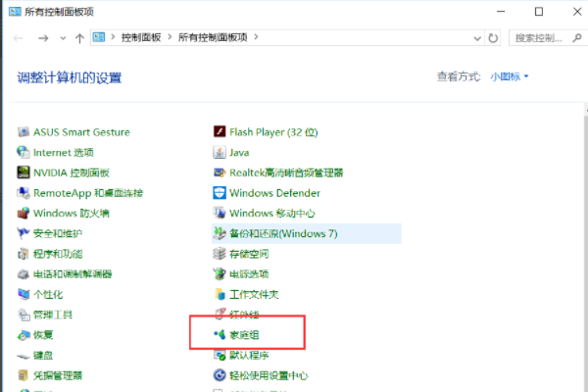Click the search magnifier icon

pyautogui.click(x=577, y=38)
